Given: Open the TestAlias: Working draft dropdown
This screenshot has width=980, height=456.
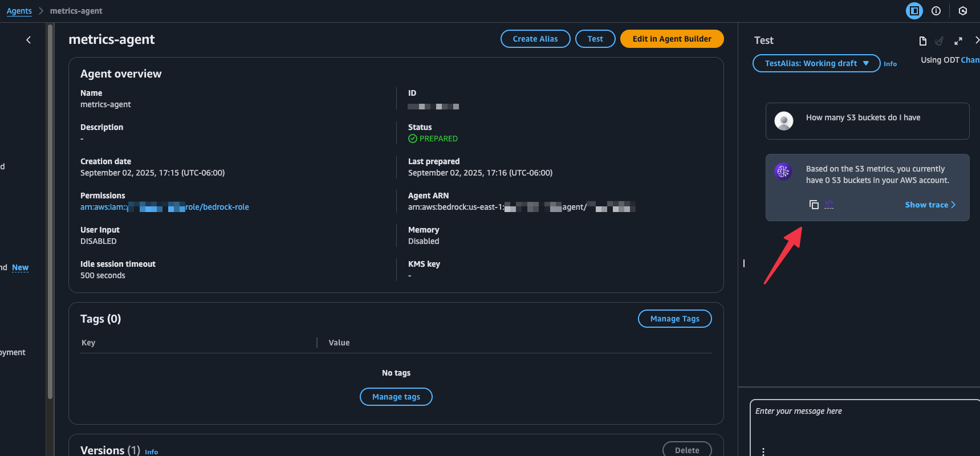Looking at the screenshot, I should [816, 63].
